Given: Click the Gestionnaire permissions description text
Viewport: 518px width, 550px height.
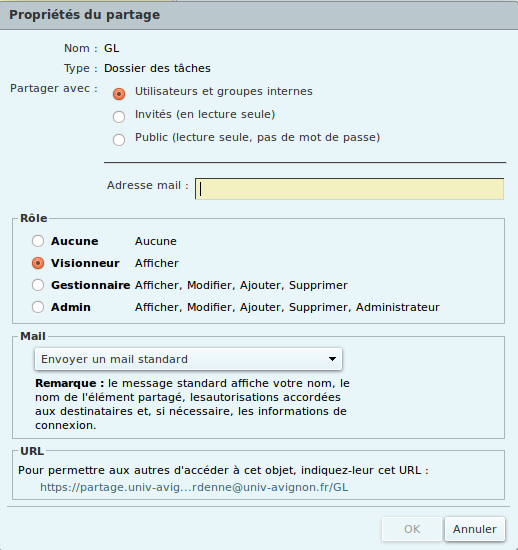Looking at the screenshot, I should (x=241, y=285).
